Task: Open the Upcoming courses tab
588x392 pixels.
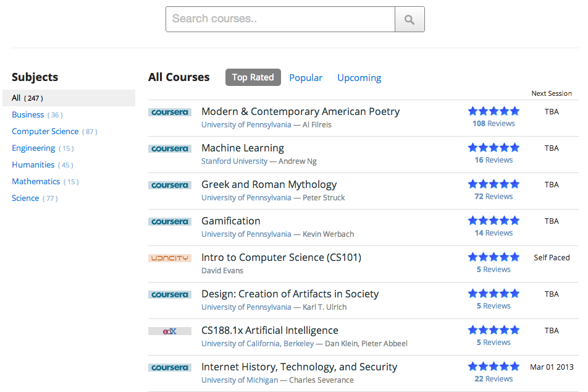Action: 359,78
